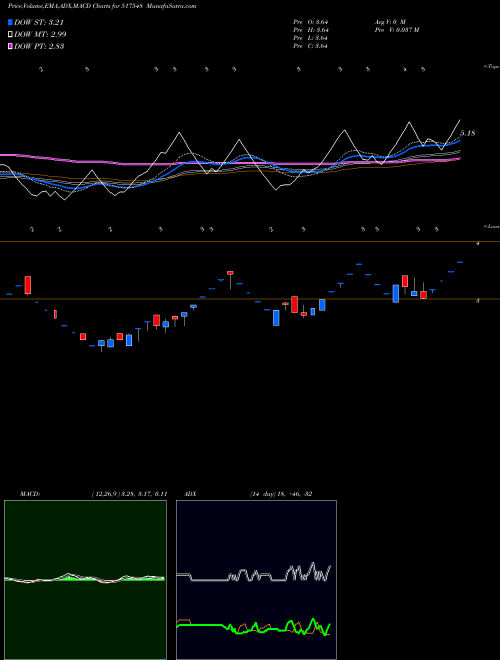The height and width of the screenshot is (660, 500).
Task: Click the MACD (12,26,9) values text
Action: tap(129, 494)
